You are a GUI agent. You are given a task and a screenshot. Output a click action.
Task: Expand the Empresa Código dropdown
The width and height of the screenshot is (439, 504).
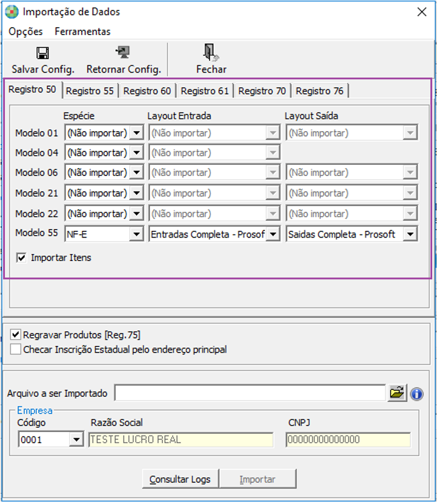pos(76,440)
